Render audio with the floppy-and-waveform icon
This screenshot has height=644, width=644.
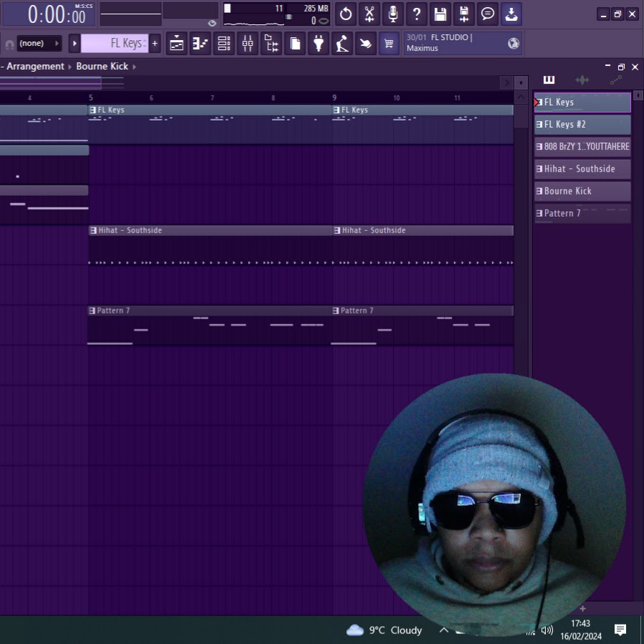[x=464, y=14]
